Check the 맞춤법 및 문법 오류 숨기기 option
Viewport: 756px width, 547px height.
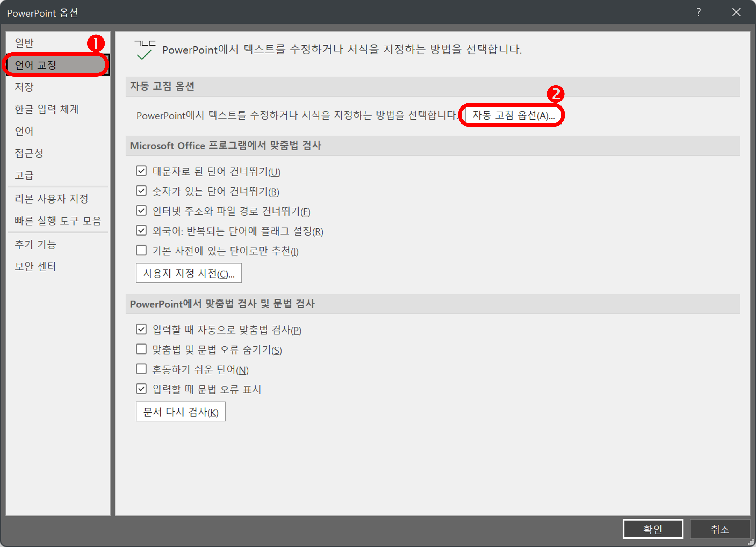pyautogui.click(x=141, y=349)
